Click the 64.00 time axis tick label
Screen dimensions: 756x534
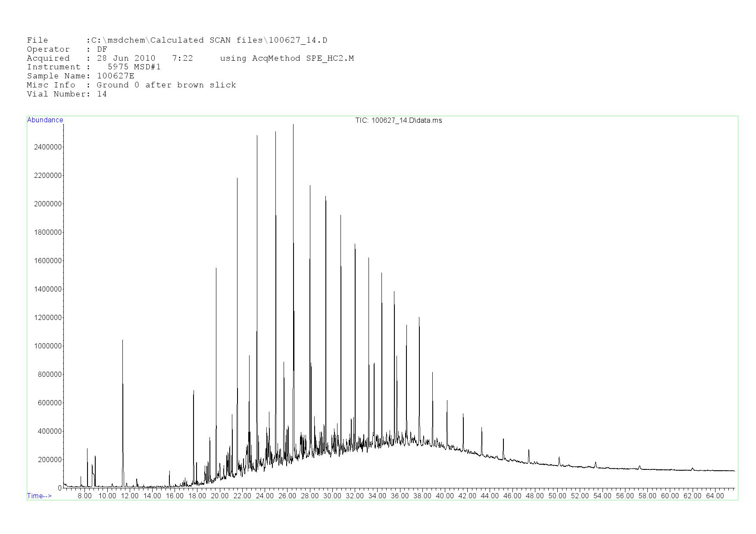point(715,496)
